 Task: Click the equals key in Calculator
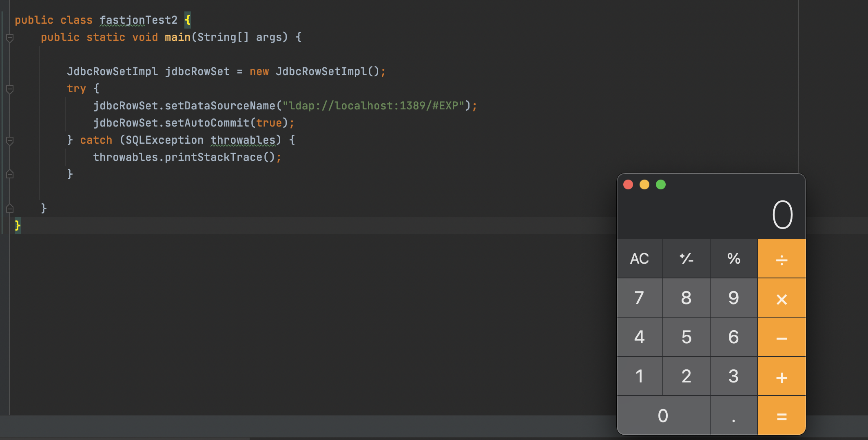pos(782,416)
